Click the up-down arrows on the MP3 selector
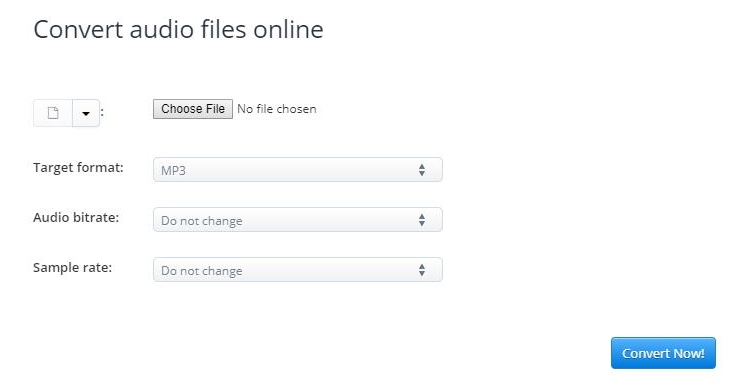The height and width of the screenshot is (382, 745). coord(422,170)
